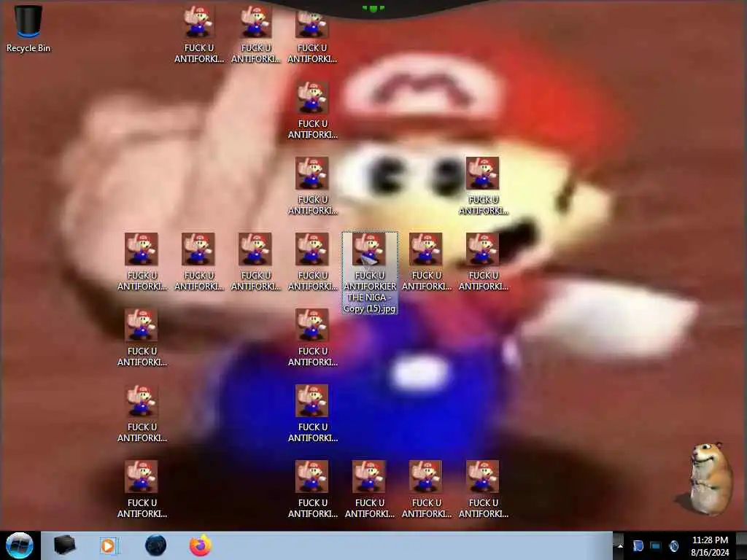Show hidden system tray icons
Viewport: 747px width, 560px height.
tap(620, 546)
